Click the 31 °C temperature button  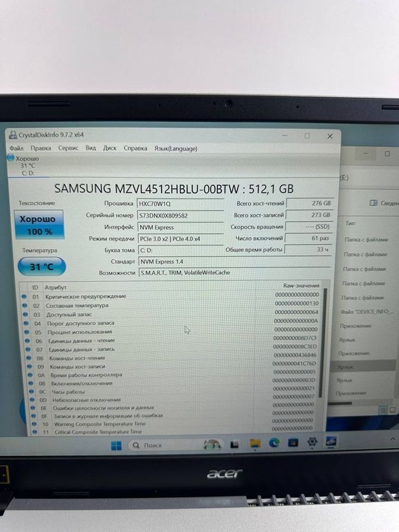tap(42, 267)
